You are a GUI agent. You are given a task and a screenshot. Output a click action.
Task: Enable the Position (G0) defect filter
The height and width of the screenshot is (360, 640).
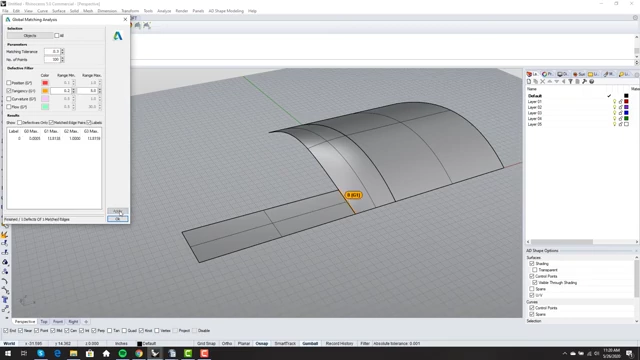click(9, 83)
